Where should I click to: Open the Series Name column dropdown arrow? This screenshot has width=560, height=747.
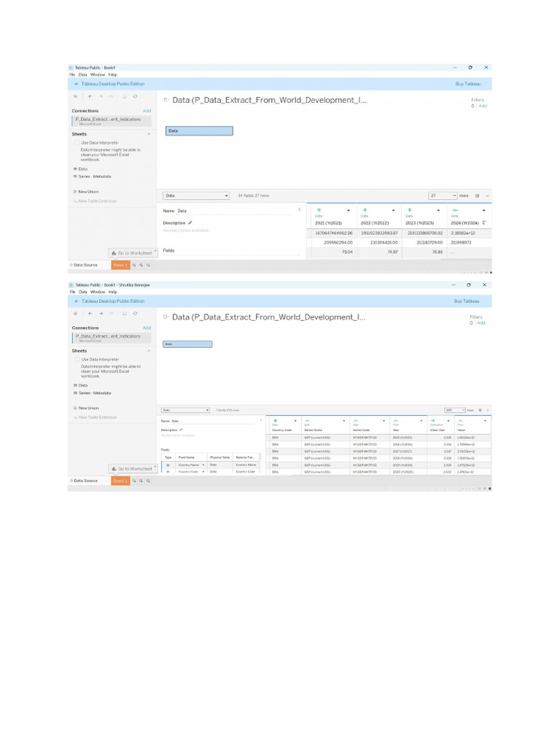(344, 421)
